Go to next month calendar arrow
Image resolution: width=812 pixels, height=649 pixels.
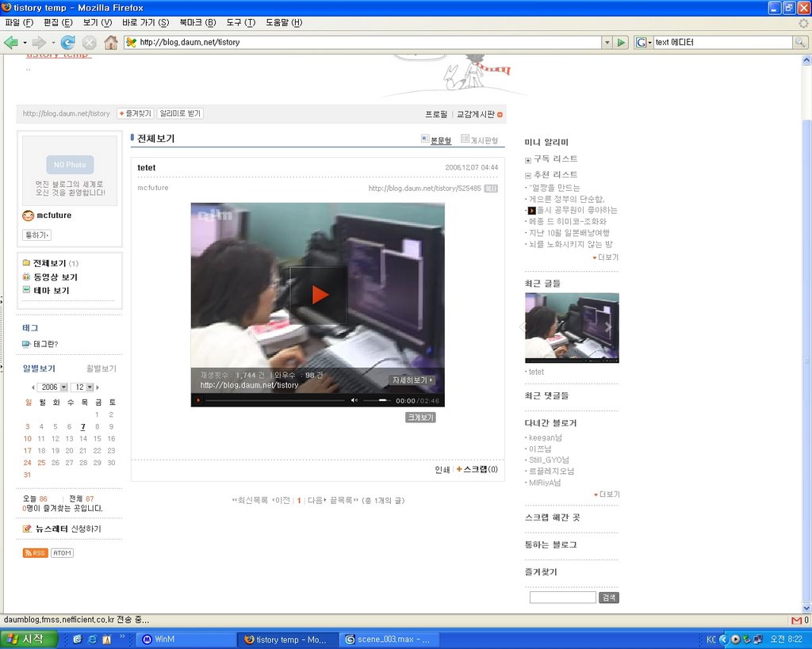(x=98, y=387)
